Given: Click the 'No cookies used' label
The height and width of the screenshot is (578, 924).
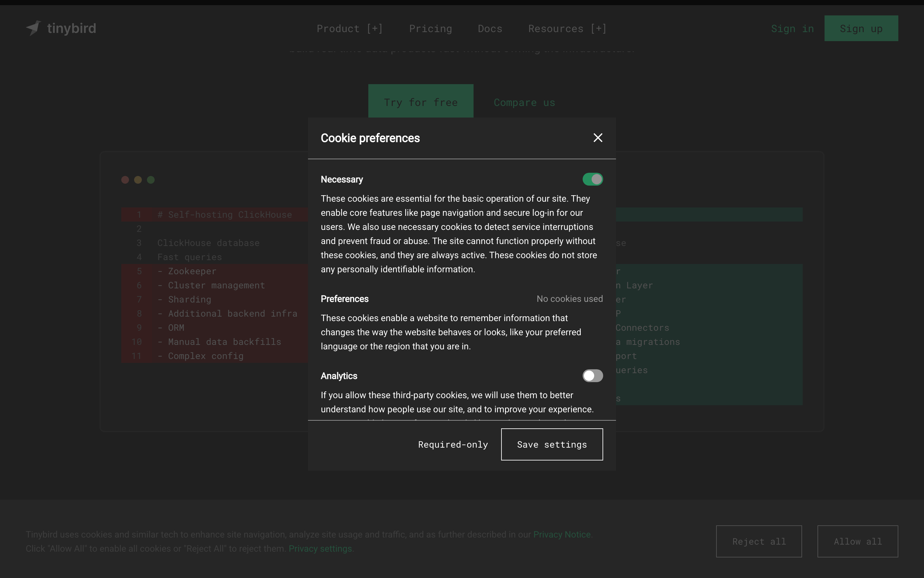Looking at the screenshot, I should [570, 299].
